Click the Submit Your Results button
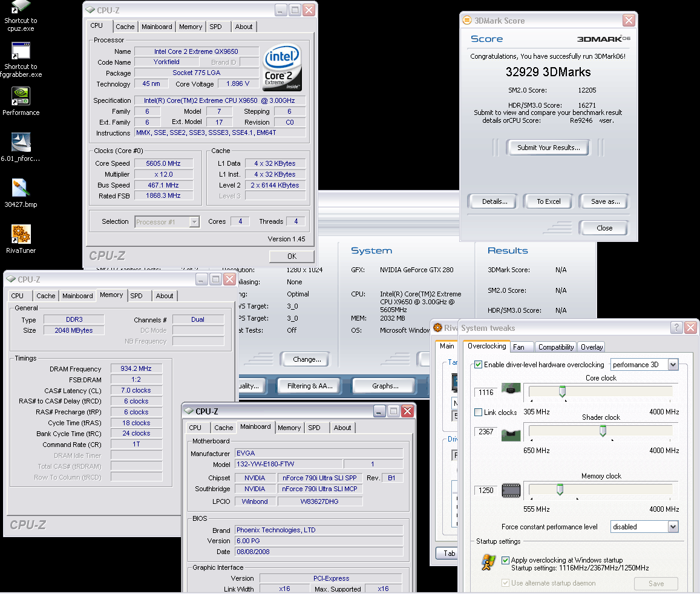 pos(548,148)
